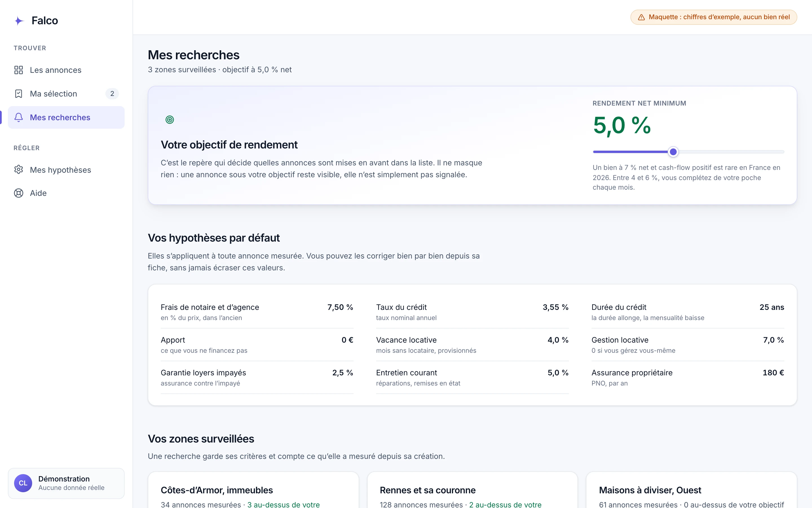Screen dimensions: 812x508
Task: Open the Rennes et sa couronne card
Action: [473, 490]
